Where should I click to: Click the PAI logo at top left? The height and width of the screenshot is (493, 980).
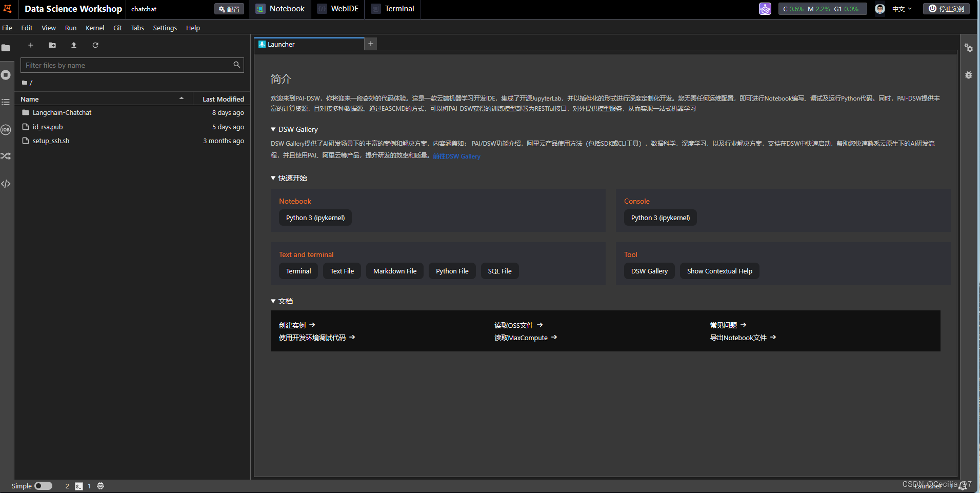8,9
